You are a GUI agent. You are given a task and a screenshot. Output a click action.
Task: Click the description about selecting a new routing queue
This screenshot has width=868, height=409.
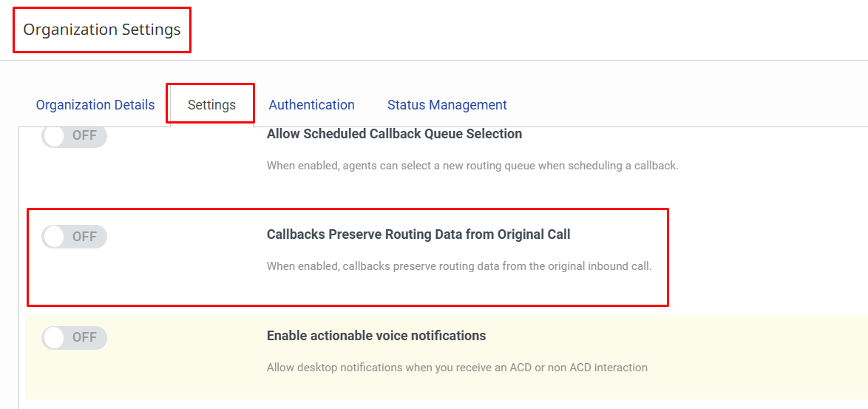tap(472, 166)
